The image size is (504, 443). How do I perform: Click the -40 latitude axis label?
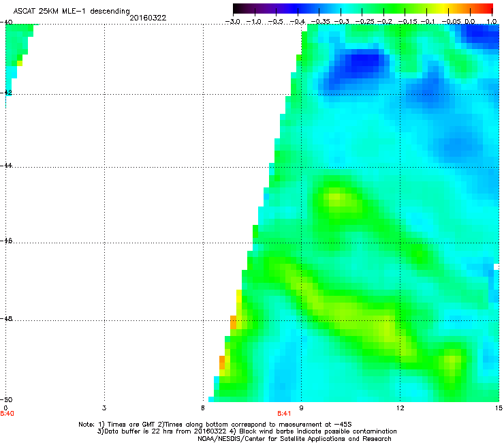click(x=6, y=22)
